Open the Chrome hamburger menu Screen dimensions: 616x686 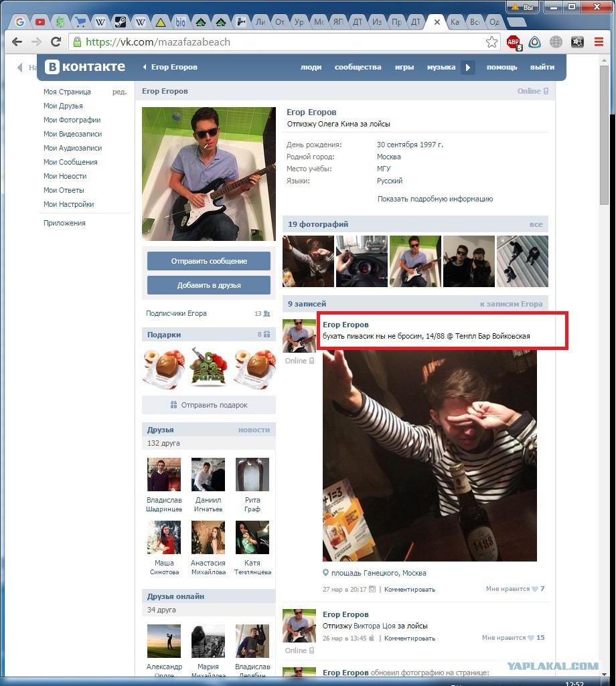click(x=599, y=42)
